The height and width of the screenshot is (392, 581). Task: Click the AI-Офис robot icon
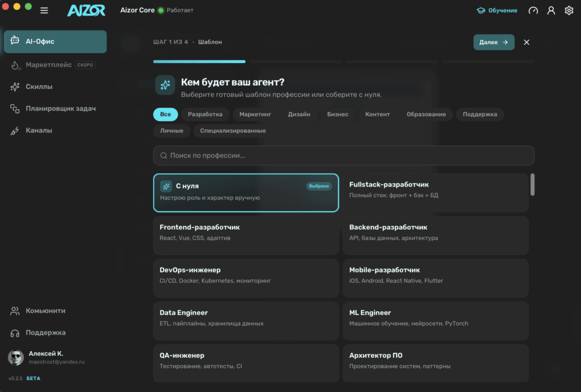pos(15,40)
